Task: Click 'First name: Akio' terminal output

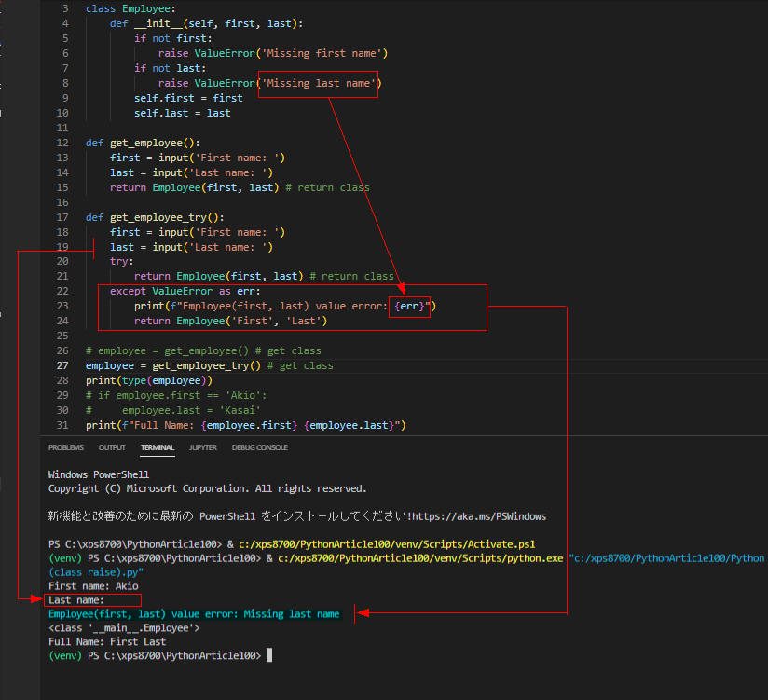Action: [93, 586]
